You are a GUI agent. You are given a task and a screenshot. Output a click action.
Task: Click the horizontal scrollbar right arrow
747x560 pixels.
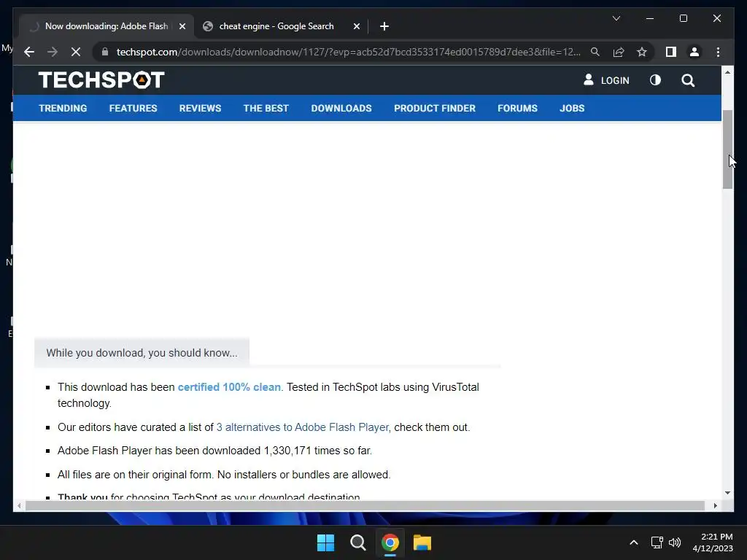(715, 506)
